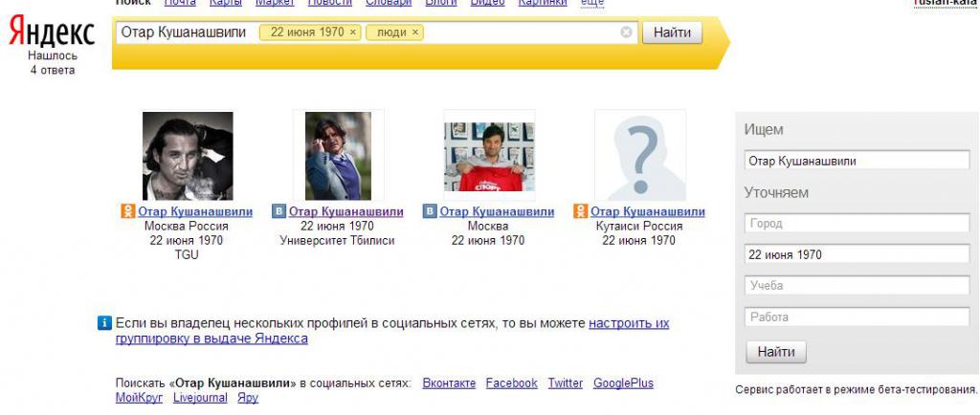Focus the birth date field showing 22 июня 1970
Screen dimensions: 980x415
(x=857, y=254)
